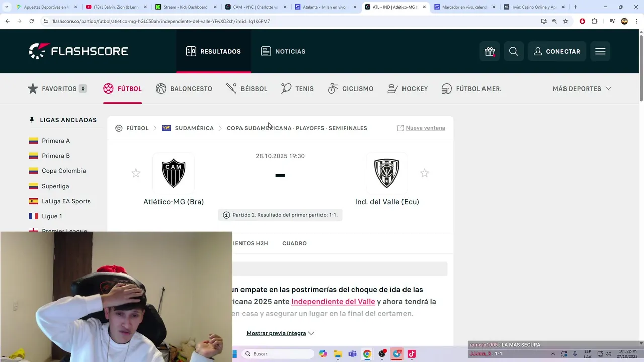Click the gift box icon

click(x=490, y=51)
